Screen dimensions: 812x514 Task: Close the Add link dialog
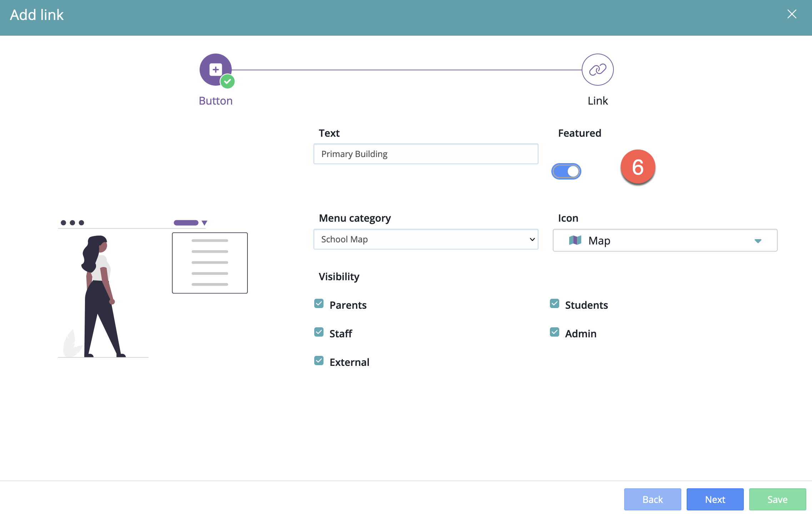(x=792, y=14)
